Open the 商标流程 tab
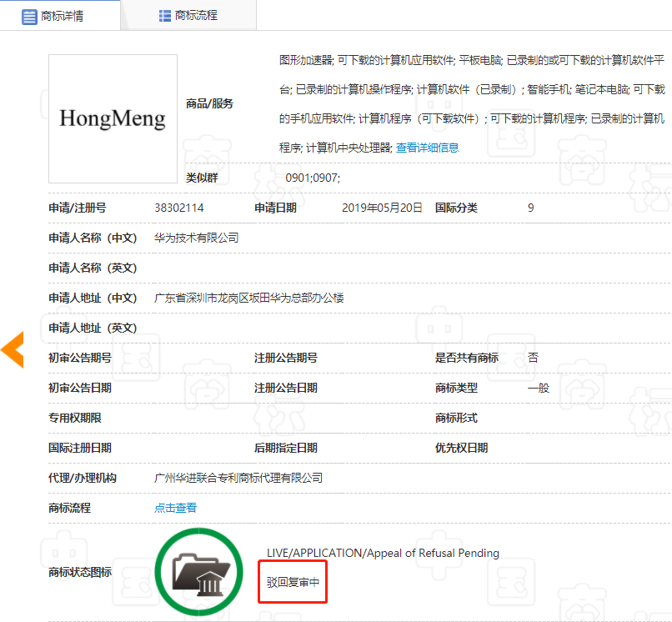 click(188, 16)
